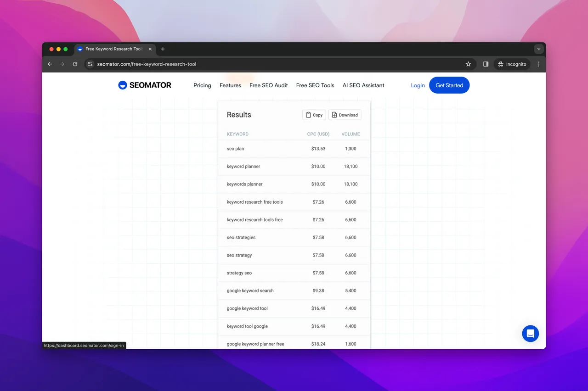Screen dimensions: 588x391
Task: Click the browser back arrow
Action: point(50,64)
